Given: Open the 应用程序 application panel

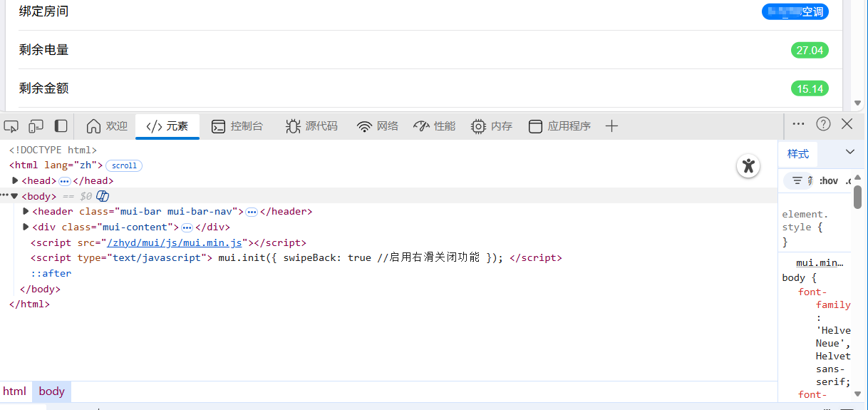Looking at the screenshot, I should (559, 126).
